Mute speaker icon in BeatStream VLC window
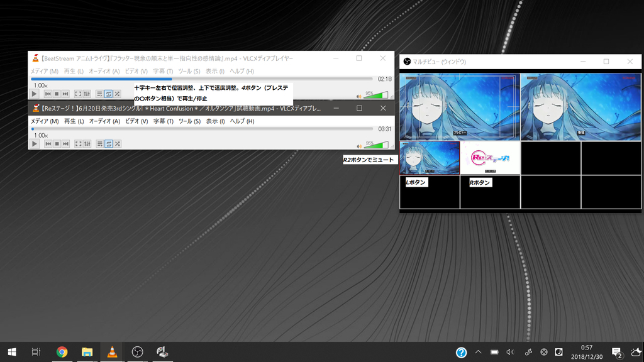Image resolution: width=644 pixels, height=362 pixels. tap(359, 96)
